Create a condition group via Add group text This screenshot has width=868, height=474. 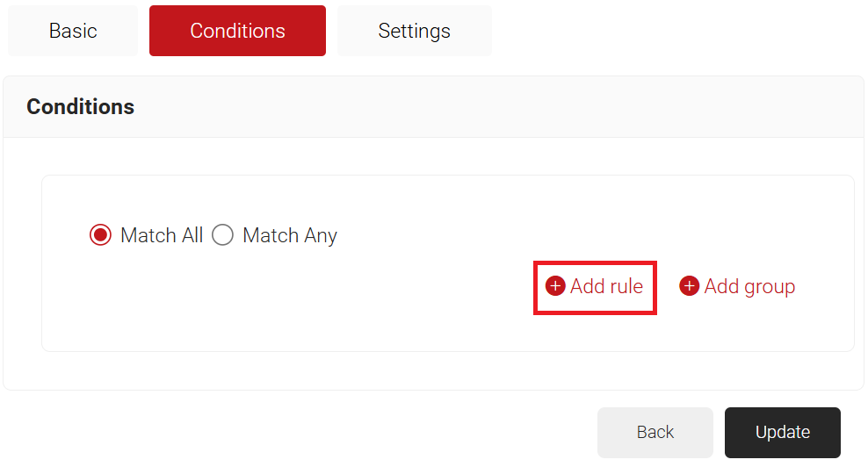click(749, 286)
